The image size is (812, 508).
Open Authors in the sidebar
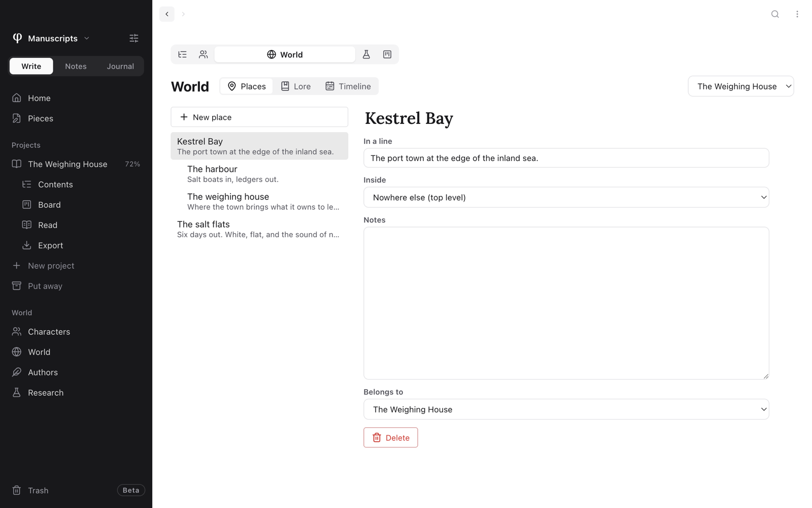76,372
